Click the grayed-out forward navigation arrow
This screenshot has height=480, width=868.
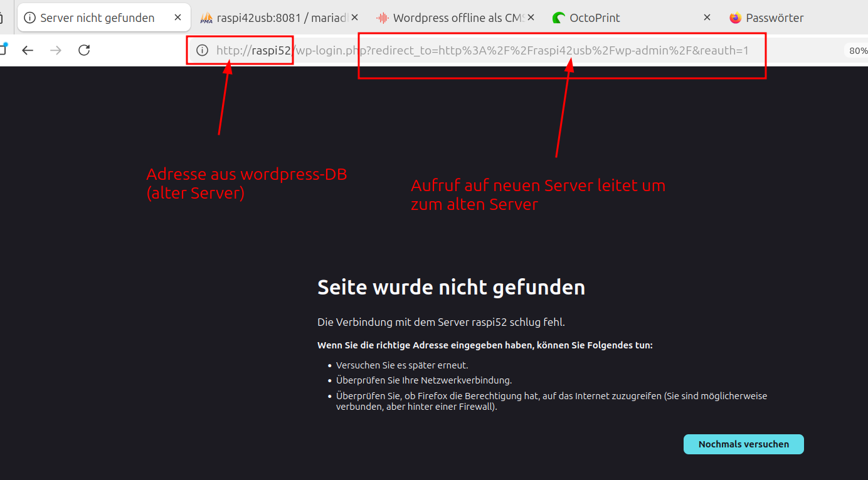click(x=56, y=50)
